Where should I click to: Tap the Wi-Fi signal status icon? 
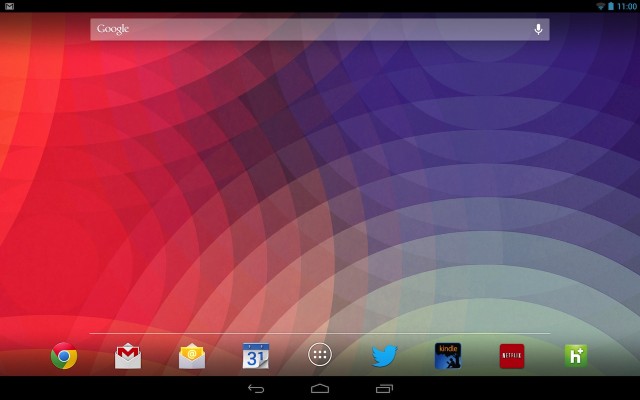pyautogui.click(x=600, y=6)
